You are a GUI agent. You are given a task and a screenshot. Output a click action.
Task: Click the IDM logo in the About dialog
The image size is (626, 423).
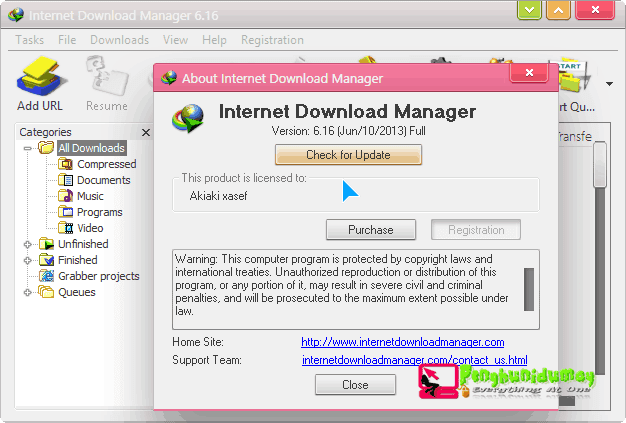(x=188, y=118)
